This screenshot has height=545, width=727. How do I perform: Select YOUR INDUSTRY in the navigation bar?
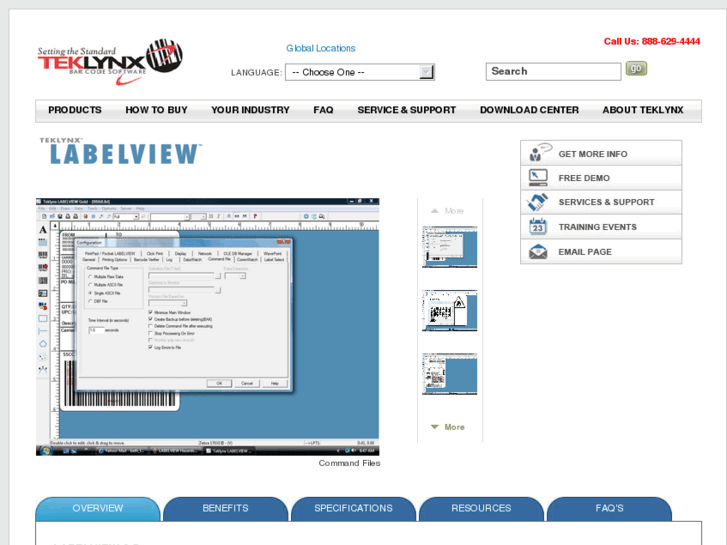250,110
